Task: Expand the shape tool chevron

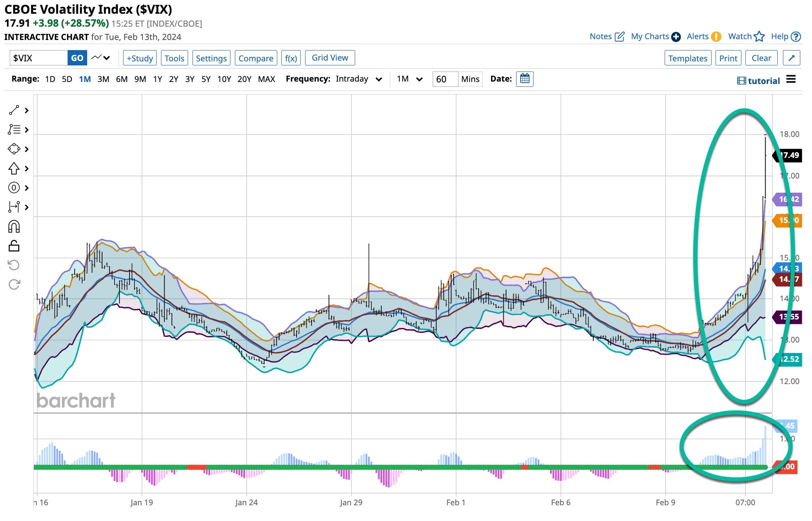Action: 27,149
